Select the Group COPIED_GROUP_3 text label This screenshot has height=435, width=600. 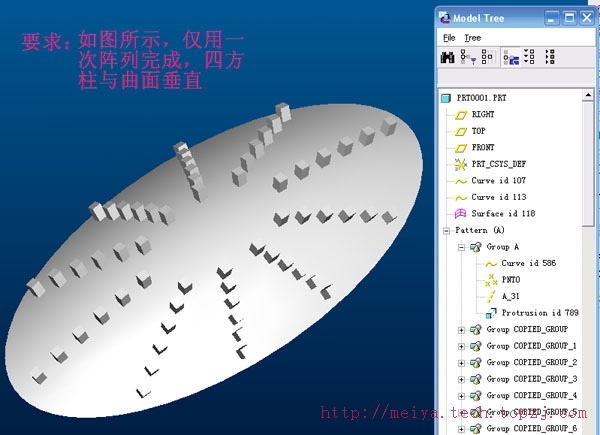(x=532, y=379)
